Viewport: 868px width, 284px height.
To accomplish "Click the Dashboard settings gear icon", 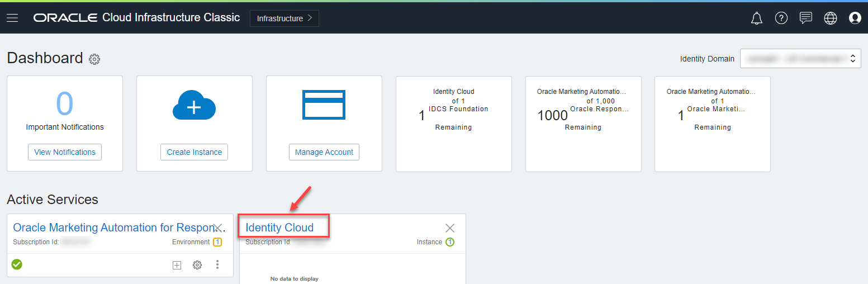I will pyautogui.click(x=94, y=59).
